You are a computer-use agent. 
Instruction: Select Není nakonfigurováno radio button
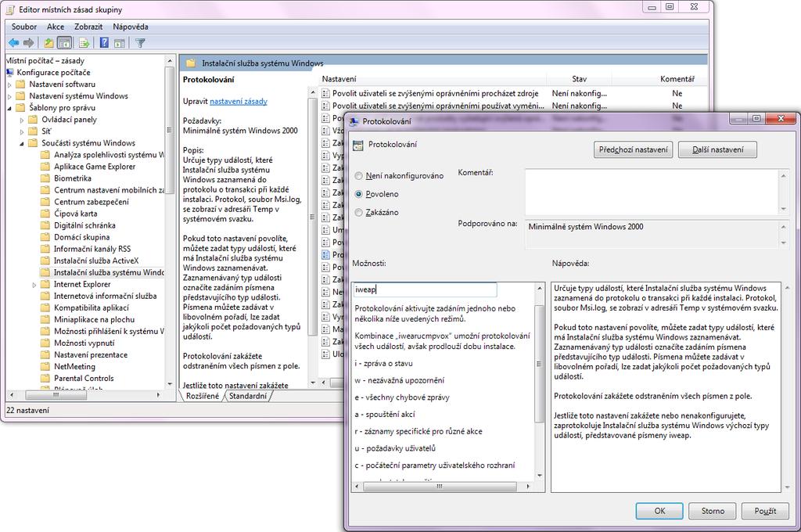(358, 176)
